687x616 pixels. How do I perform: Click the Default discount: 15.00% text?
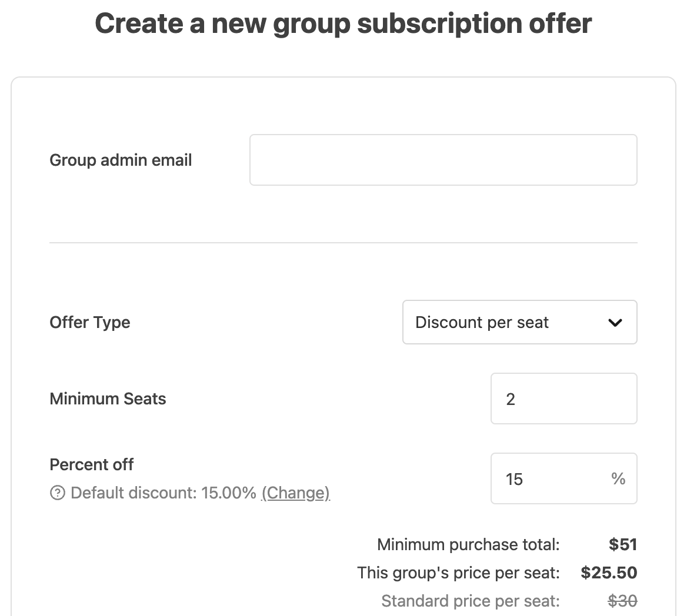(164, 493)
